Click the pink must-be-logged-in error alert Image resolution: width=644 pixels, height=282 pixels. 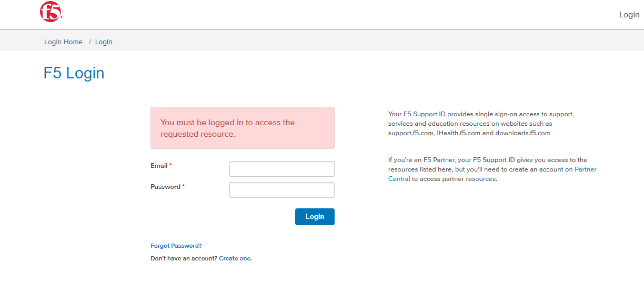(242, 128)
